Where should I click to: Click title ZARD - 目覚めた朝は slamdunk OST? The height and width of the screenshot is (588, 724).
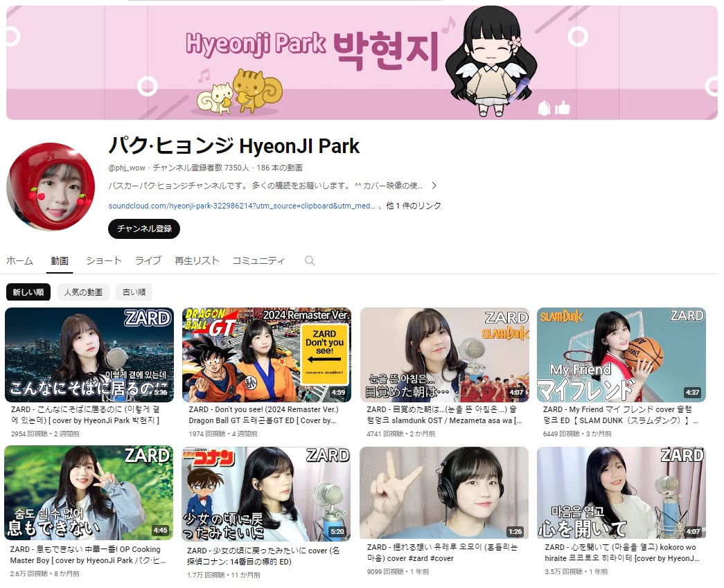tap(444, 415)
